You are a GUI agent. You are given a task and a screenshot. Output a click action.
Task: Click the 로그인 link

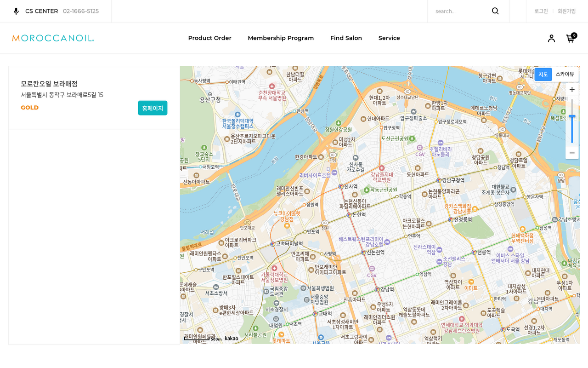[x=541, y=11]
